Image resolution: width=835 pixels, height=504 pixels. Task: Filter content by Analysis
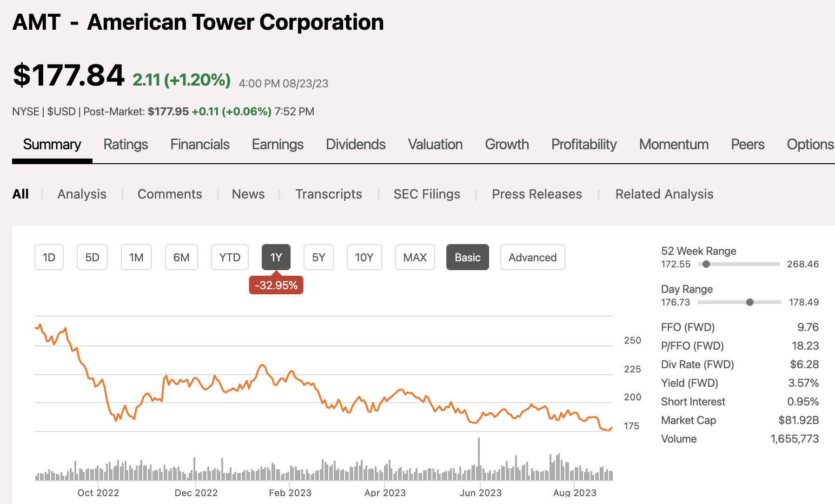coord(82,194)
